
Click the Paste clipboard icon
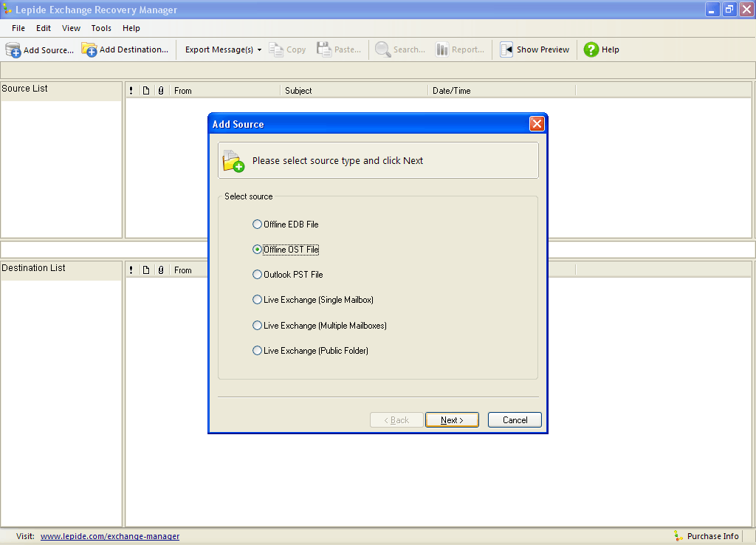pyautogui.click(x=324, y=49)
